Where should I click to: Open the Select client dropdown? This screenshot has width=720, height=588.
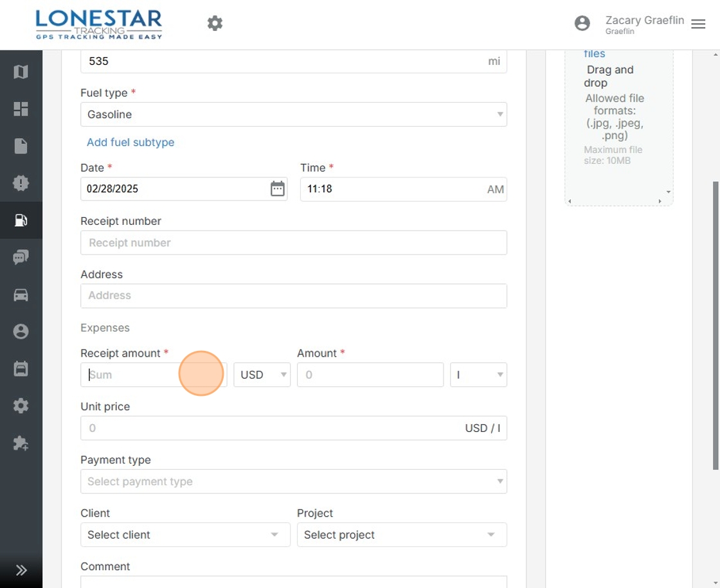coord(184,535)
